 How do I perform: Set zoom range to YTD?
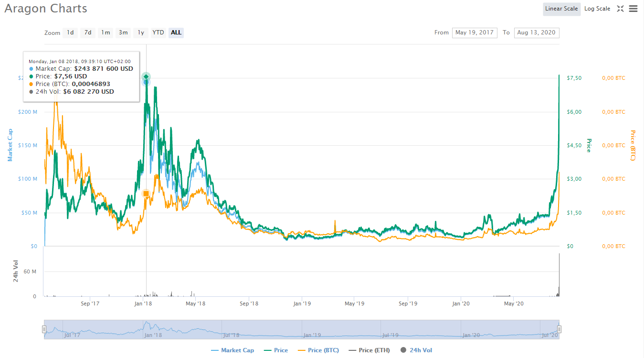pos(158,33)
